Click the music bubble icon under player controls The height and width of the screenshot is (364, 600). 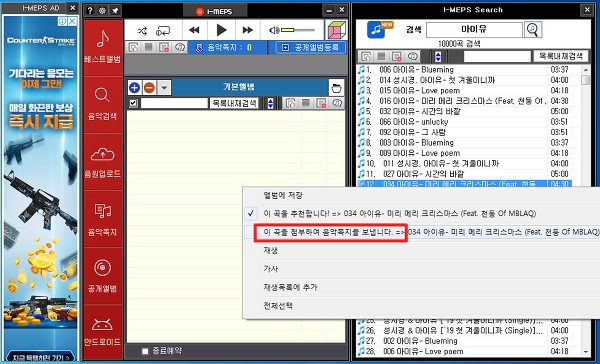pyautogui.click(x=179, y=47)
